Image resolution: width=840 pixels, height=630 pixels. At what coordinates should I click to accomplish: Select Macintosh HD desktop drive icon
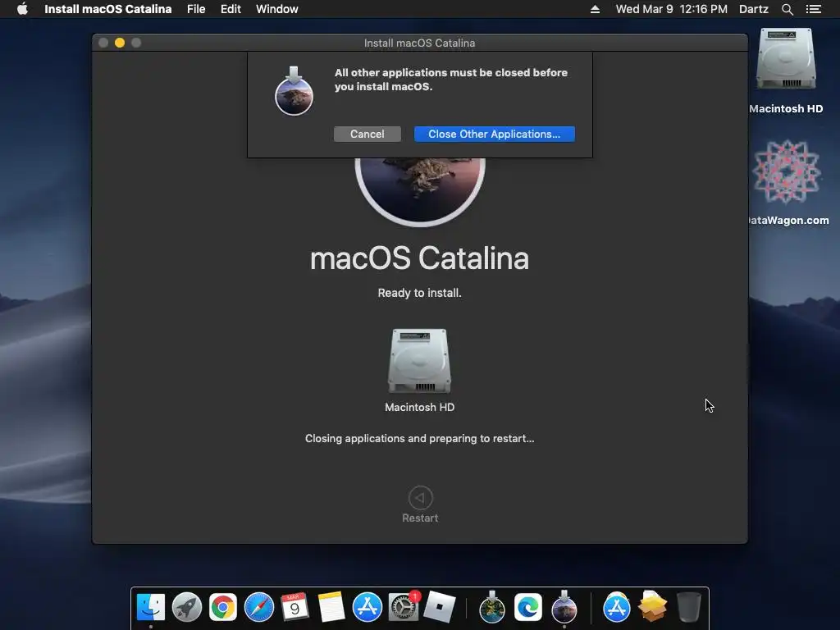786,59
